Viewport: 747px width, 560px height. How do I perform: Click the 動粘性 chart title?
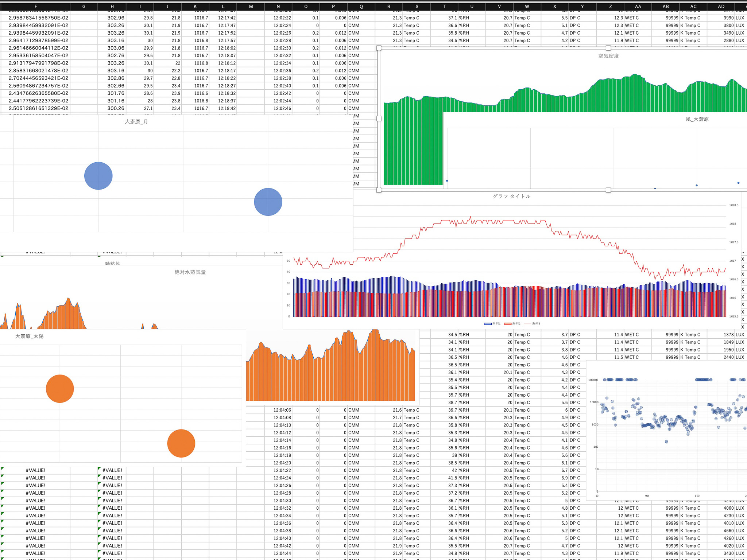[x=112, y=263]
